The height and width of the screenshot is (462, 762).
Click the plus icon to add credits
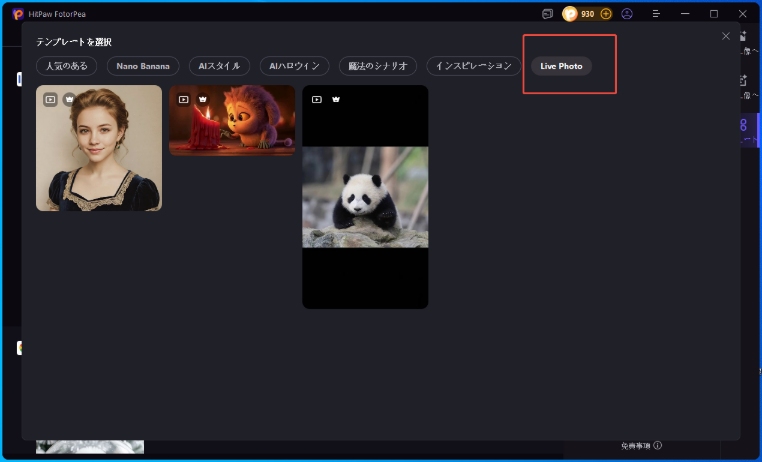pyautogui.click(x=606, y=14)
